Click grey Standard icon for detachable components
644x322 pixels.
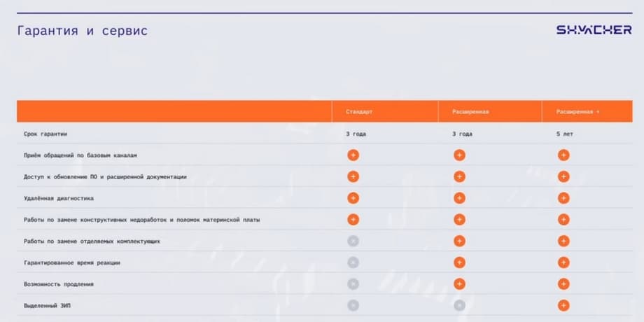click(353, 241)
